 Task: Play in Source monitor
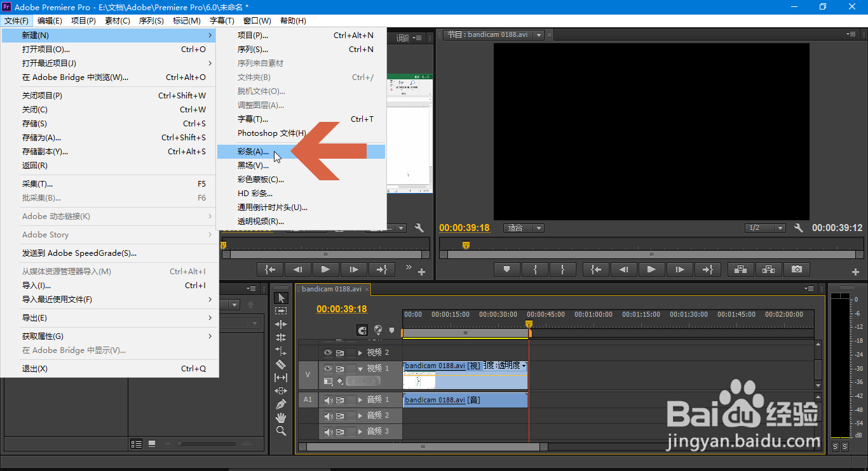click(325, 269)
